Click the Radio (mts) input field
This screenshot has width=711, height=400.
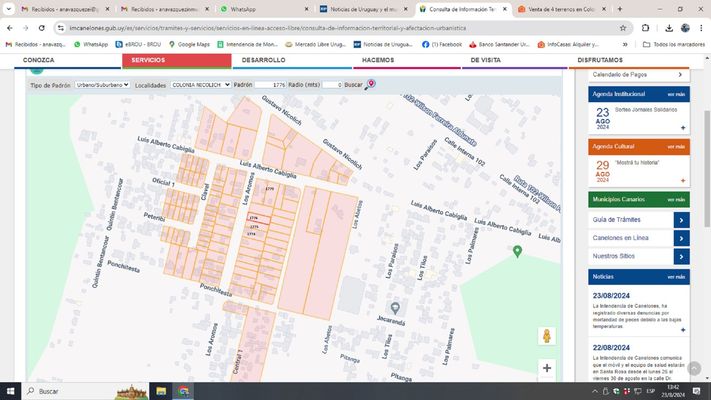click(332, 86)
